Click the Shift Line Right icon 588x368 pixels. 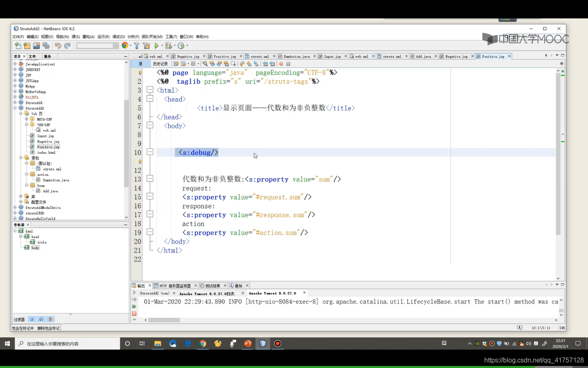[x=272, y=64]
